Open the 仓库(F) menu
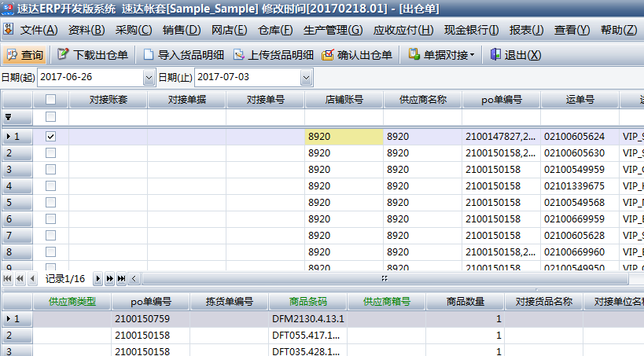This screenshot has height=356, width=644. point(275,30)
